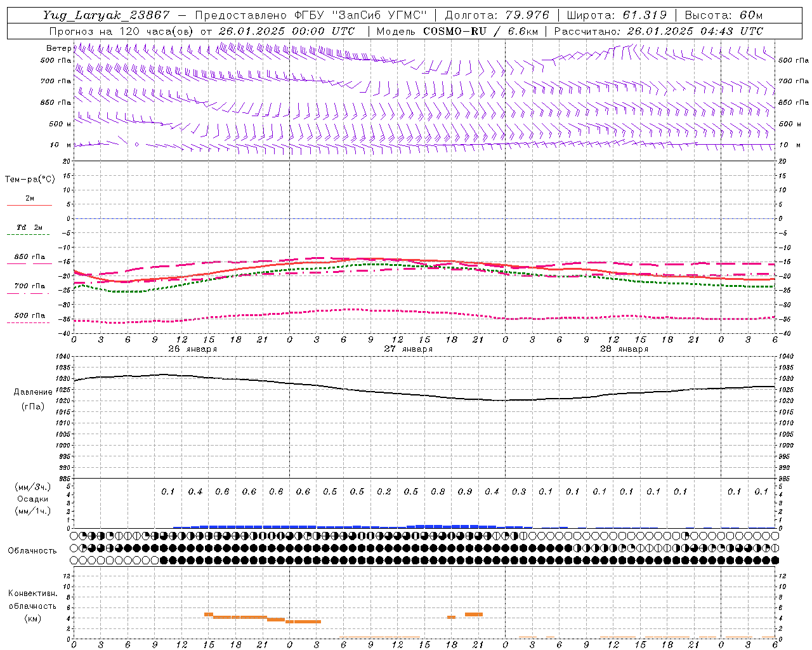Click the station title Yug_Laryak_23867

[106, 15]
